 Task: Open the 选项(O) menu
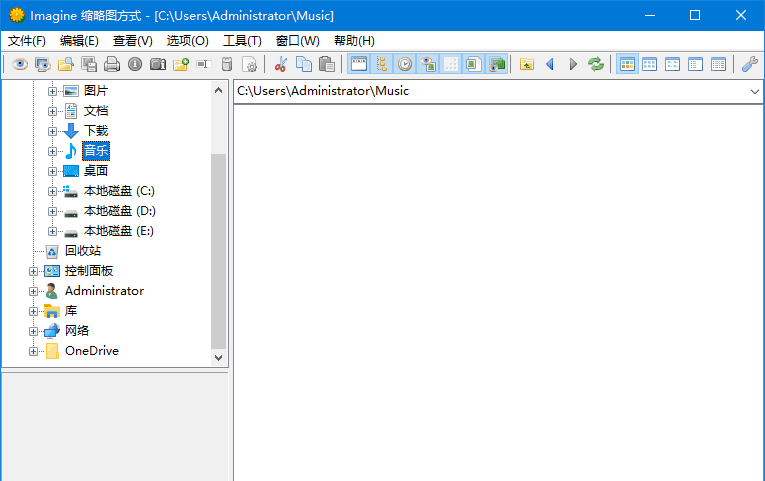click(188, 40)
